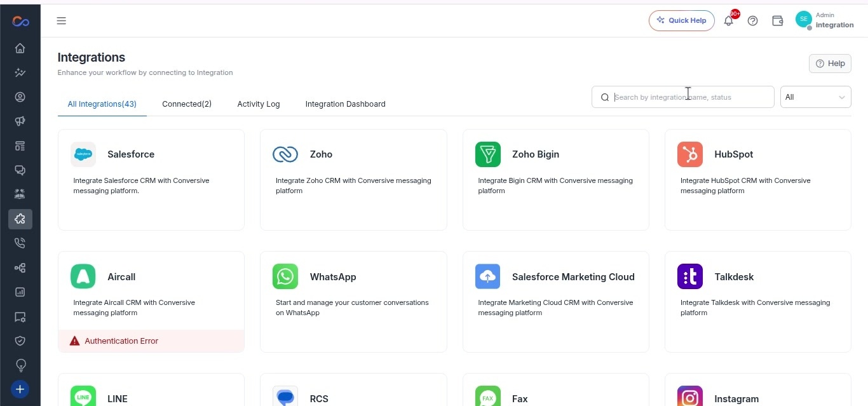This screenshot has width=868, height=406.
Task: Open the reports chart sidebar icon
Action: coord(20,292)
